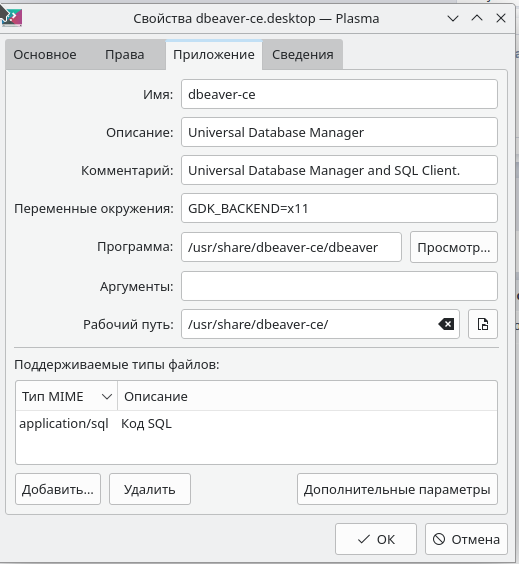
Task: Click the minimize chevron in title bar
Action: (x=453, y=18)
